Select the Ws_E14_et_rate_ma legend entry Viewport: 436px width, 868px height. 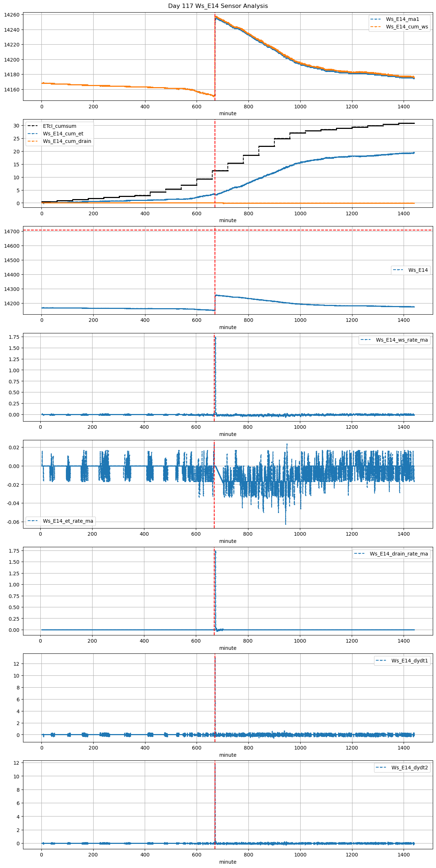[x=68, y=521]
